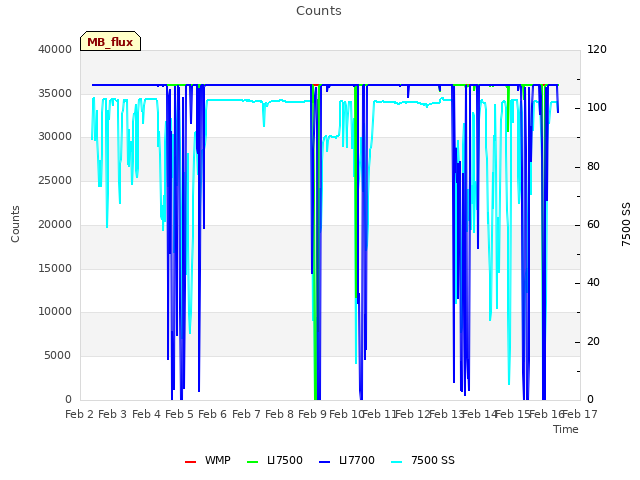Image resolution: width=640 pixels, height=480 pixels.
Task: Click the 35000 left axis value
Action: (x=55, y=93)
